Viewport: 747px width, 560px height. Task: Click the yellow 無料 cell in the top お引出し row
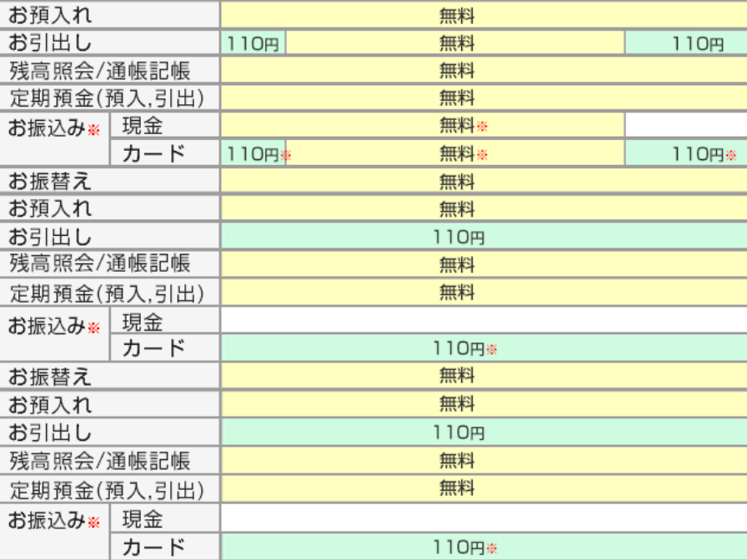455,42
